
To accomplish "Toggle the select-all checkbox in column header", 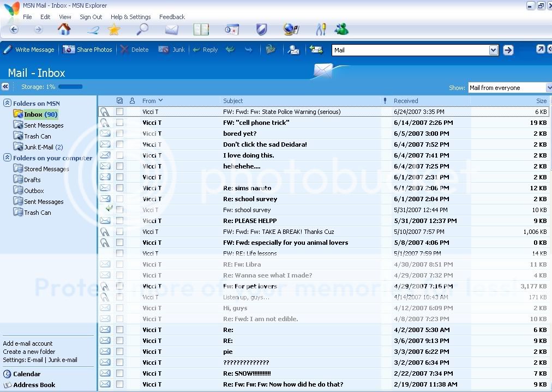I will (x=120, y=101).
